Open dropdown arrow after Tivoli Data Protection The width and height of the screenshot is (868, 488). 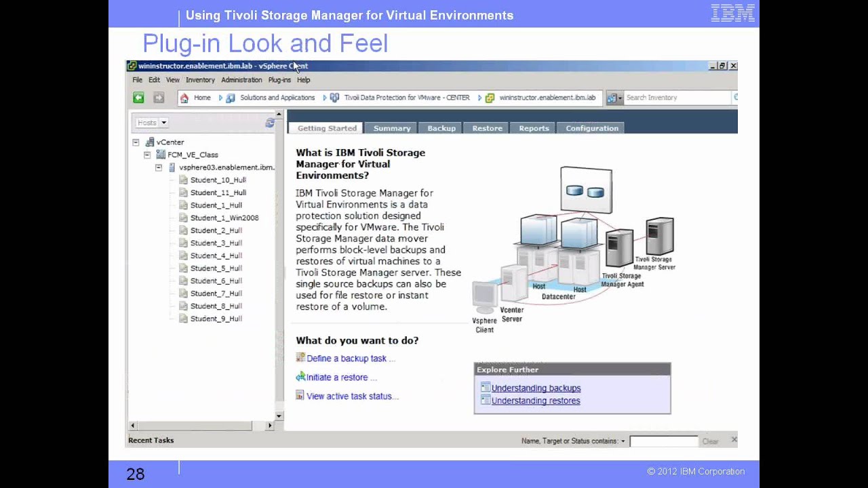coord(480,98)
